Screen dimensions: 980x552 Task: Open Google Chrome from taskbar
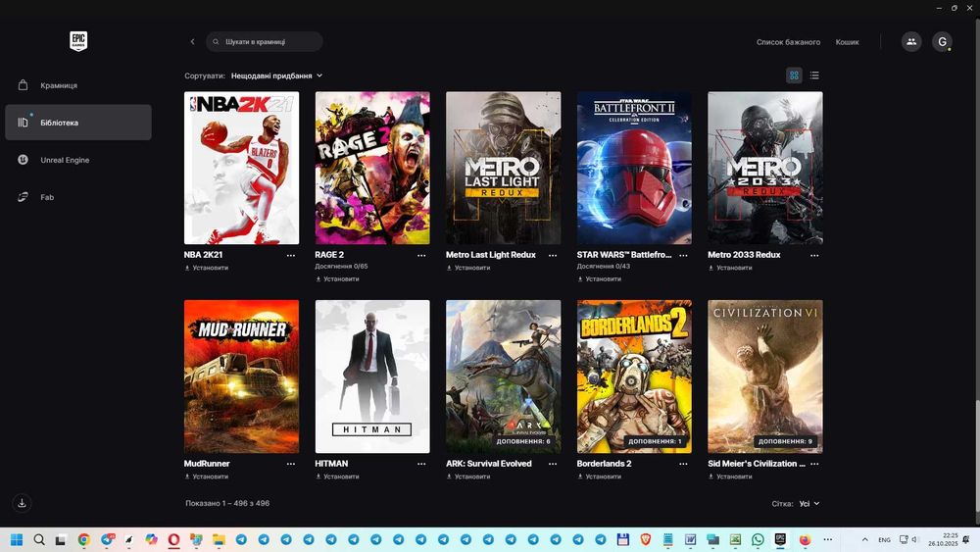tap(83, 539)
